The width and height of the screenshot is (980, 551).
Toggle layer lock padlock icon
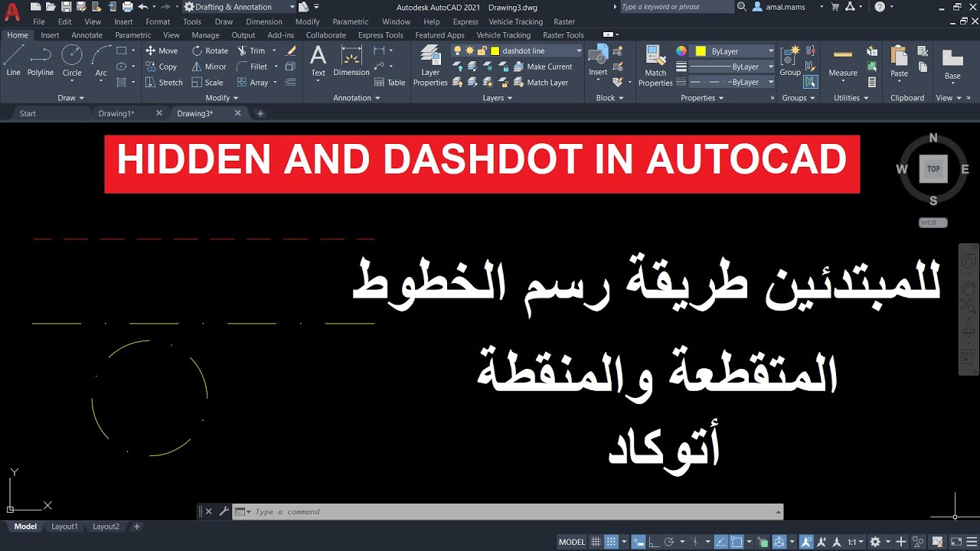pos(482,51)
